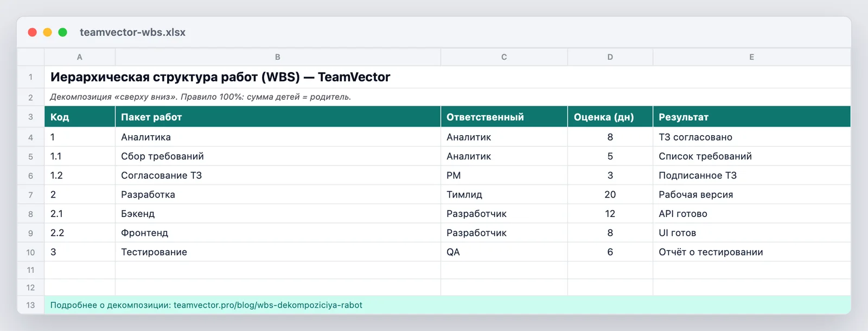Select row 7 header
This screenshot has height=331, width=868.
coord(30,194)
